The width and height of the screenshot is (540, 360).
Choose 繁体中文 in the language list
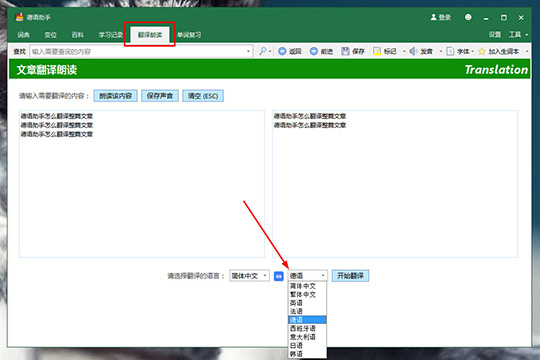(x=307, y=295)
